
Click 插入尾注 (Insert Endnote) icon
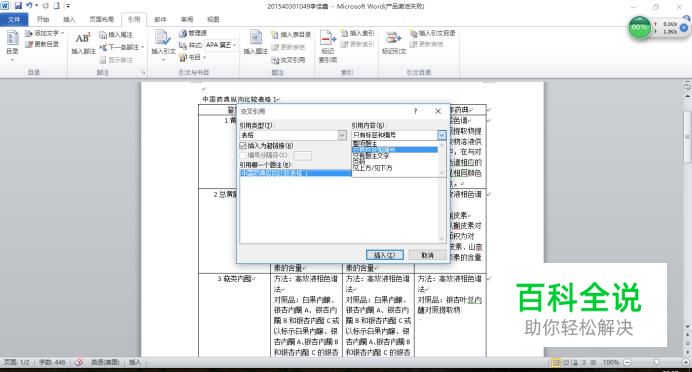[103, 34]
